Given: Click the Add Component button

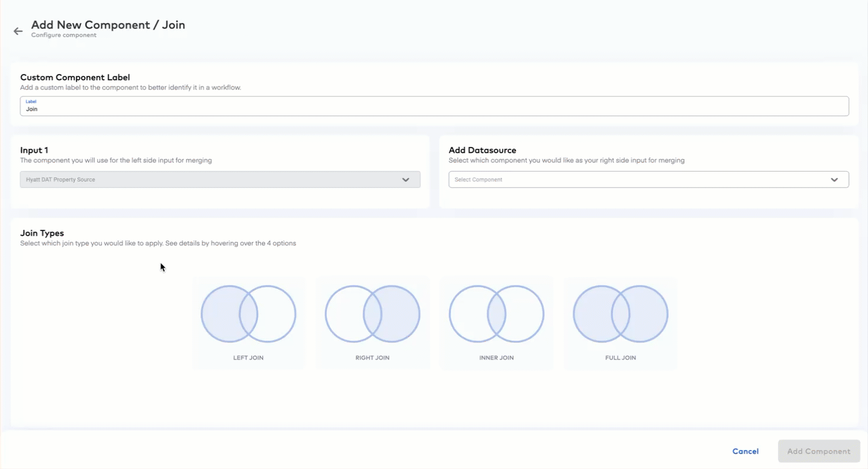Looking at the screenshot, I should [x=818, y=451].
